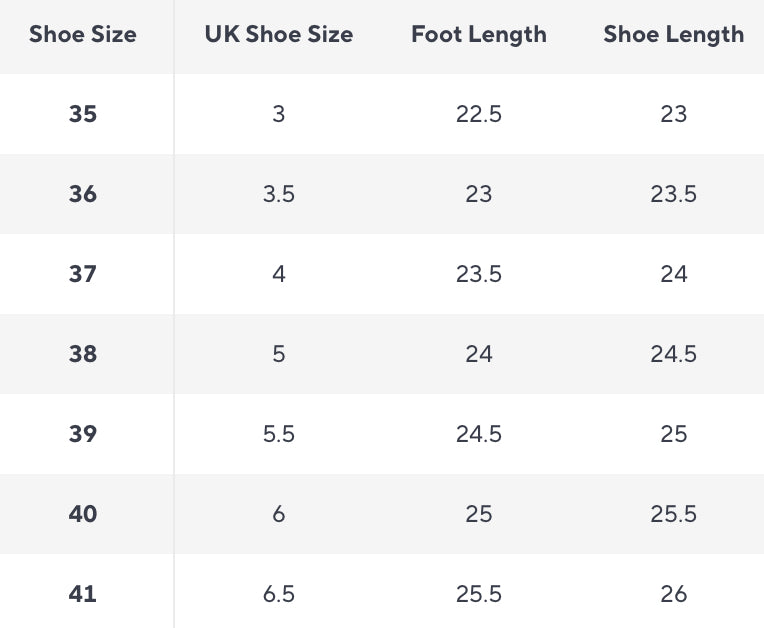Click UK size 5.5 cell
The image size is (764, 628).
(278, 434)
